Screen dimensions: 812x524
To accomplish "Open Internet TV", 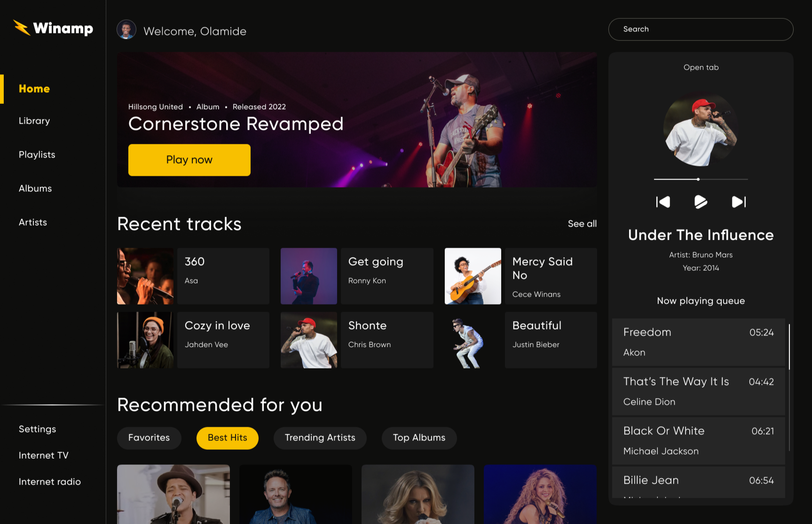I will point(44,455).
